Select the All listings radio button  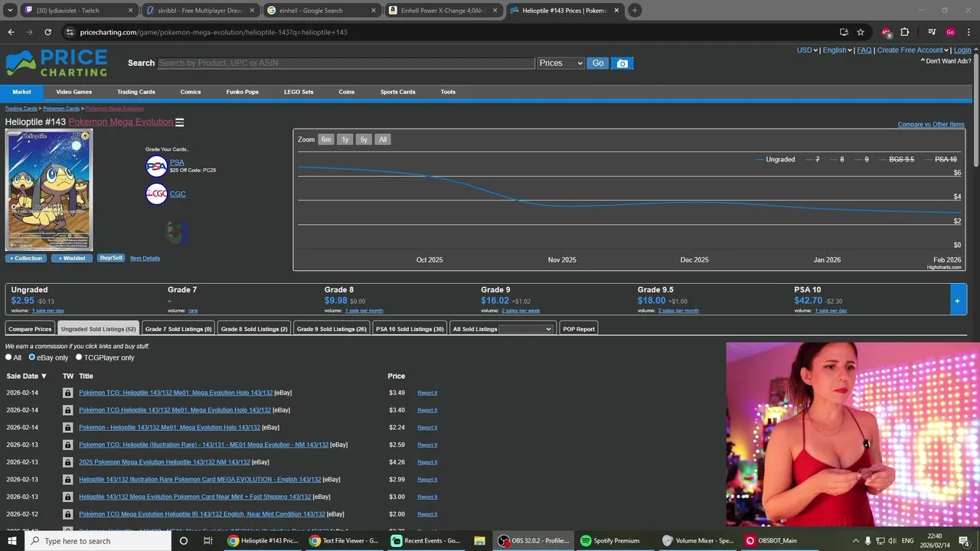[9, 357]
